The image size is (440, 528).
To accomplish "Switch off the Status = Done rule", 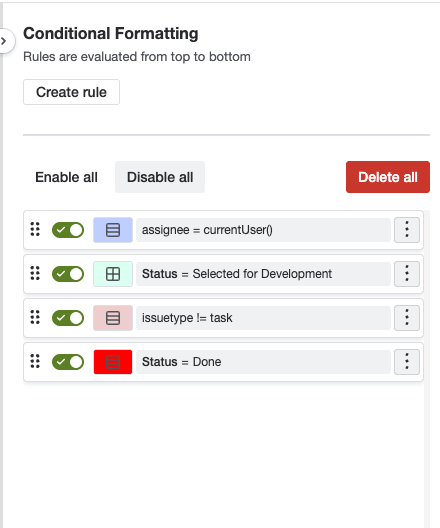I will [68, 362].
